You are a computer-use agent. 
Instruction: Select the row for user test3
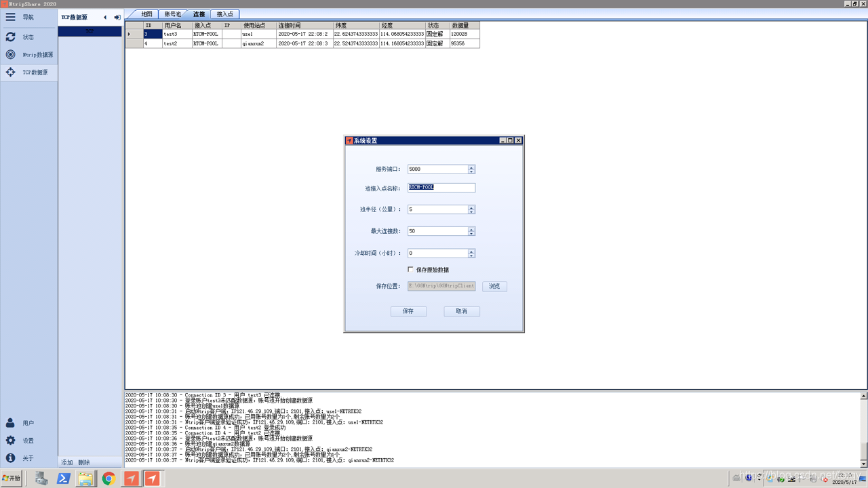(302, 34)
